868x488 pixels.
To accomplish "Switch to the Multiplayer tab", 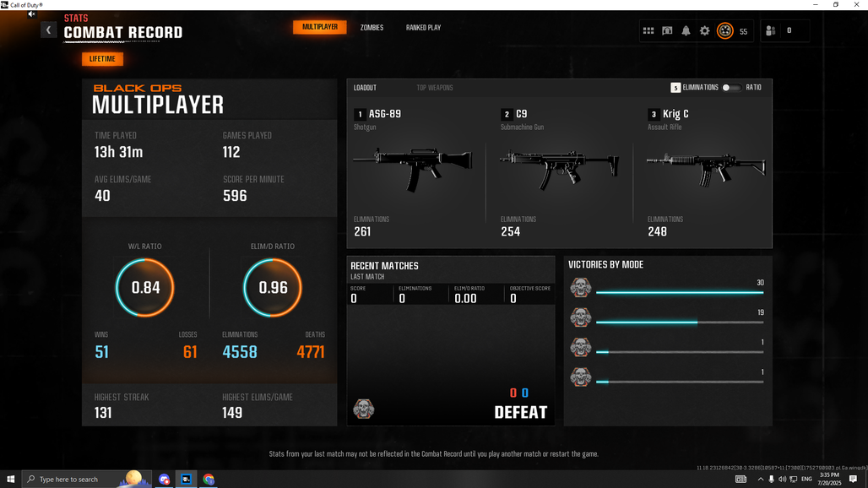I will 320,27.
